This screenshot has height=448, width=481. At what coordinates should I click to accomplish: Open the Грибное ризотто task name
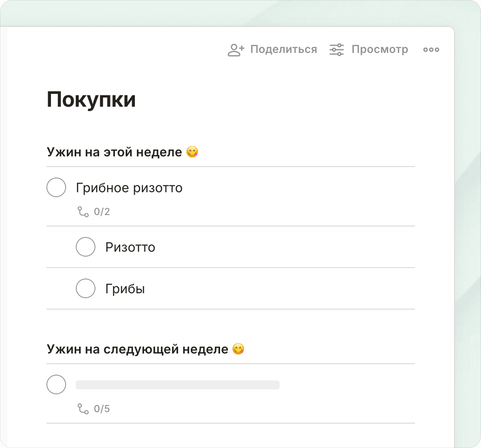click(129, 188)
